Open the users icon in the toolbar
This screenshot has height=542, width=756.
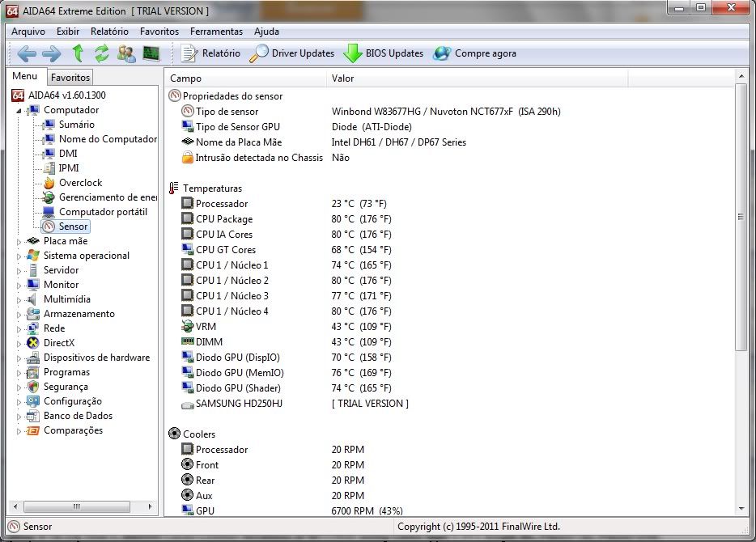[x=126, y=53]
